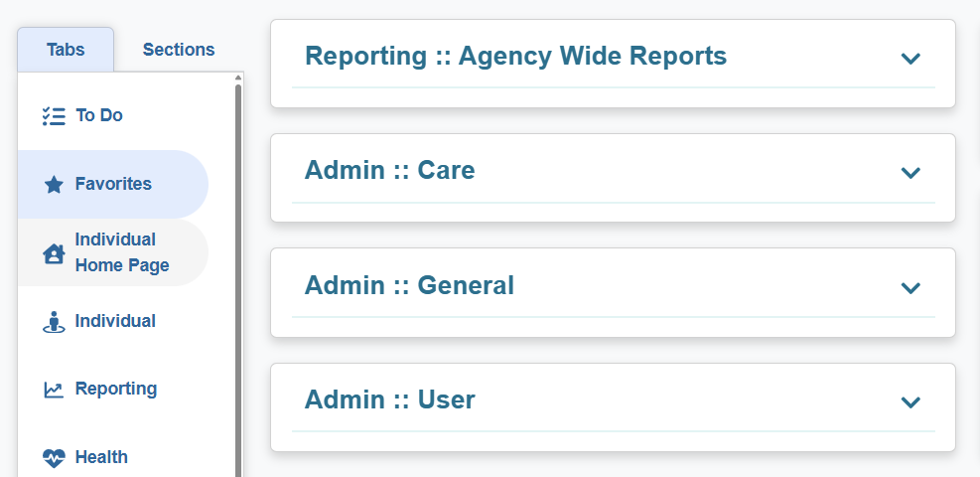This screenshot has height=477, width=980.
Task: Open the Health sidebar item
Action: click(x=101, y=457)
